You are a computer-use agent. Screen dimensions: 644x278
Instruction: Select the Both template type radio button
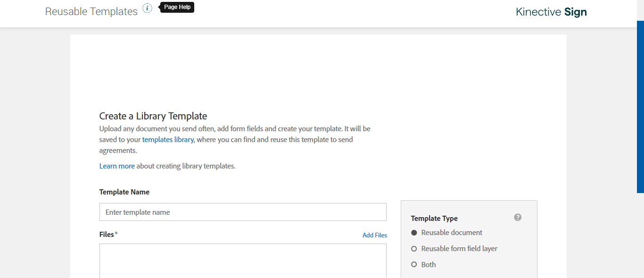click(x=414, y=265)
